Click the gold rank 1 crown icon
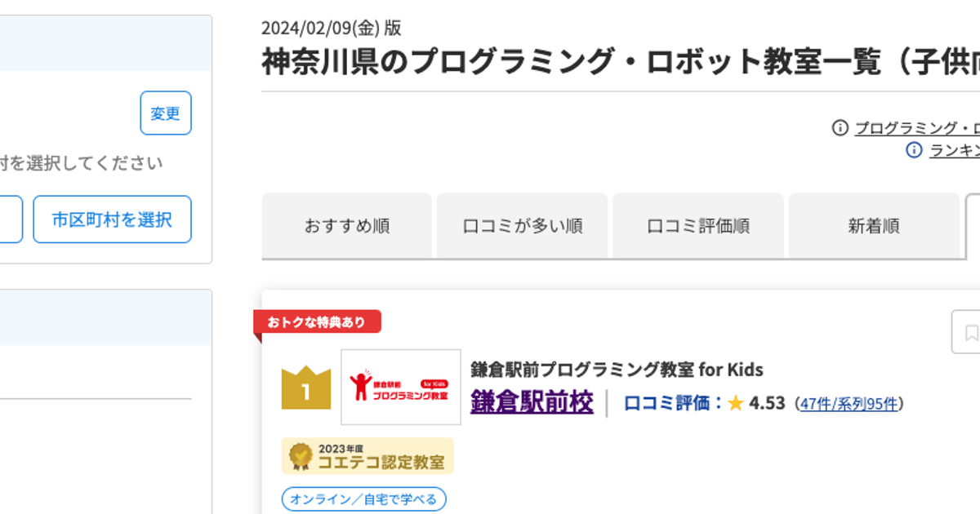The height and width of the screenshot is (514, 980). (x=306, y=388)
